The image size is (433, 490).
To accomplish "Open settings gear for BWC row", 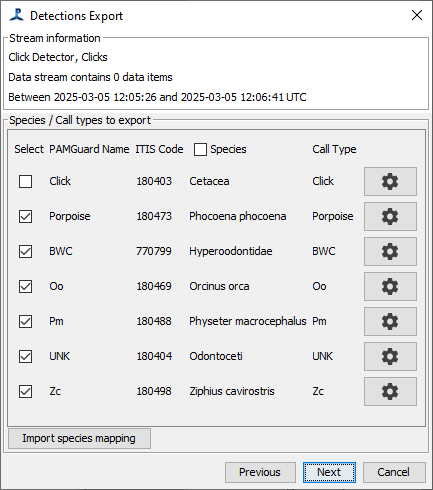I will [390, 251].
